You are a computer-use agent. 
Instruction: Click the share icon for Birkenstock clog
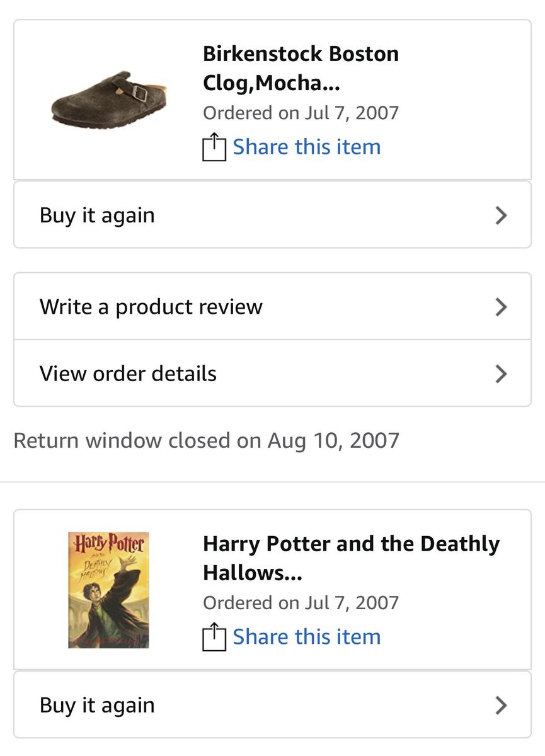[214, 147]
